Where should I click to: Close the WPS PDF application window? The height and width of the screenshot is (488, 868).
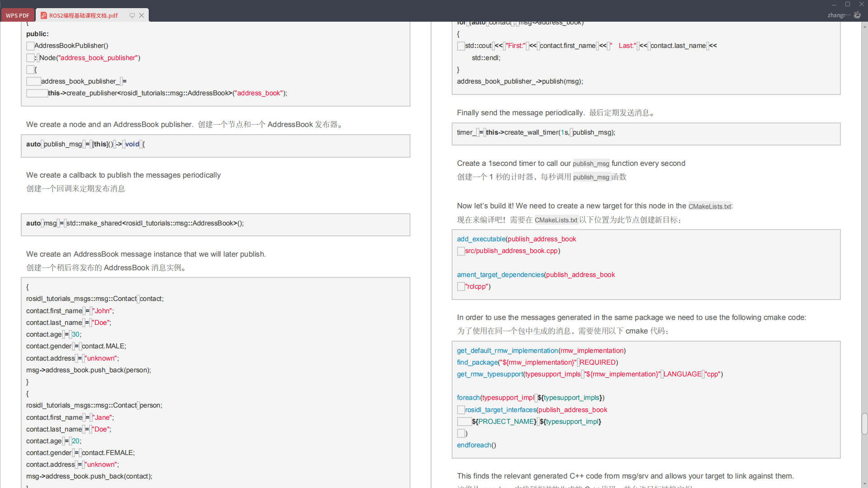pyautogui.click(x=861, y=4)
